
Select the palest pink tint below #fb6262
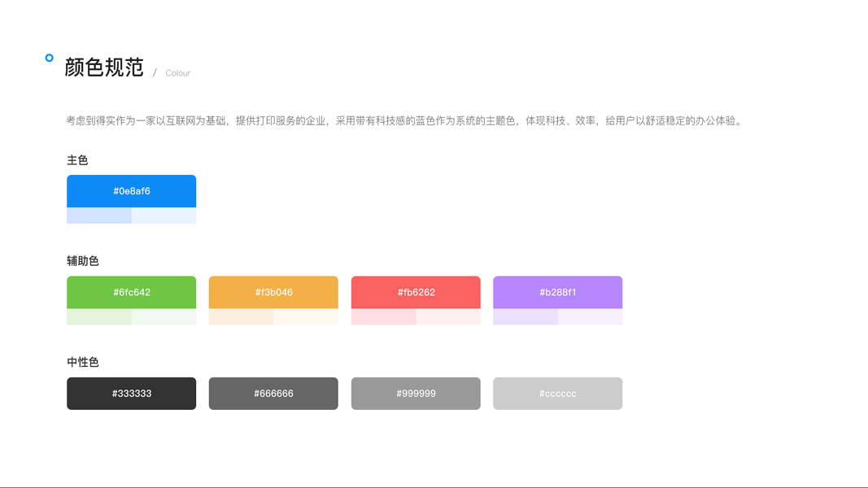click(x=448, y=316)
